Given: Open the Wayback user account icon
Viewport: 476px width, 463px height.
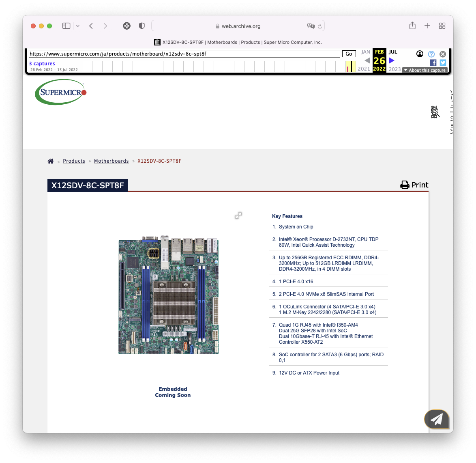Looking at the screenshot, I should [420, 54].
